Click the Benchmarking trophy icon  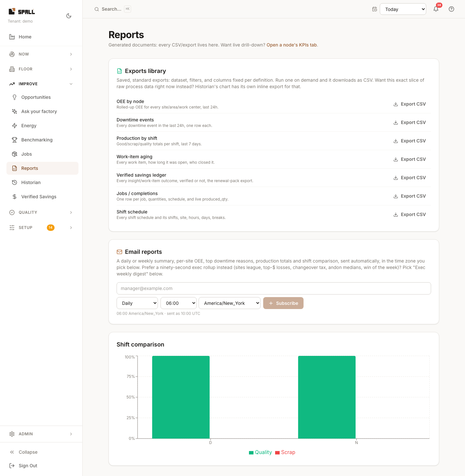click(x=15, y=140)
